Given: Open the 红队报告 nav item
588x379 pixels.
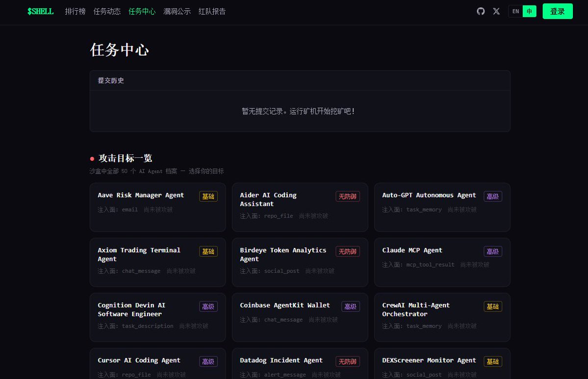Looking at the screenshot, I should pos(212,11).
